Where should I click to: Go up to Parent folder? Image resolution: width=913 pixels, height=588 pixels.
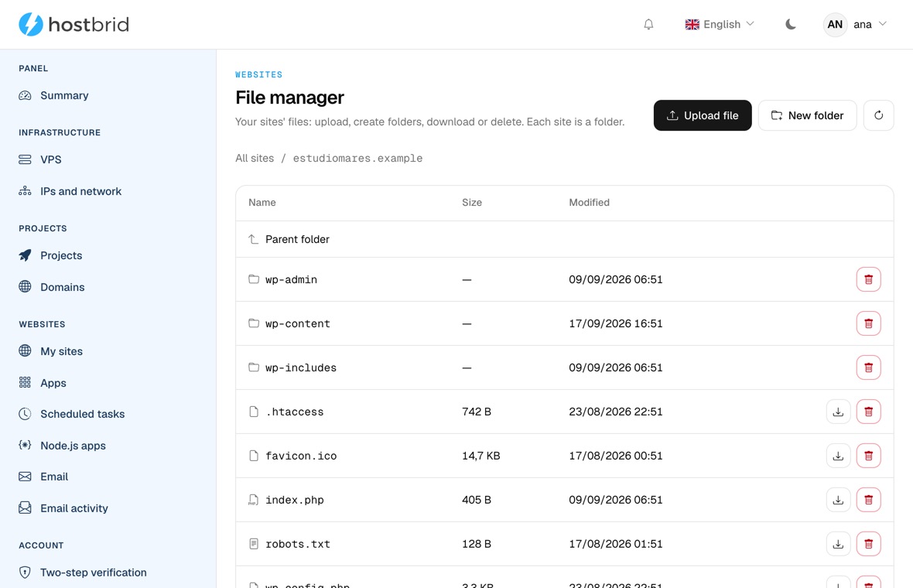[297, 239]
